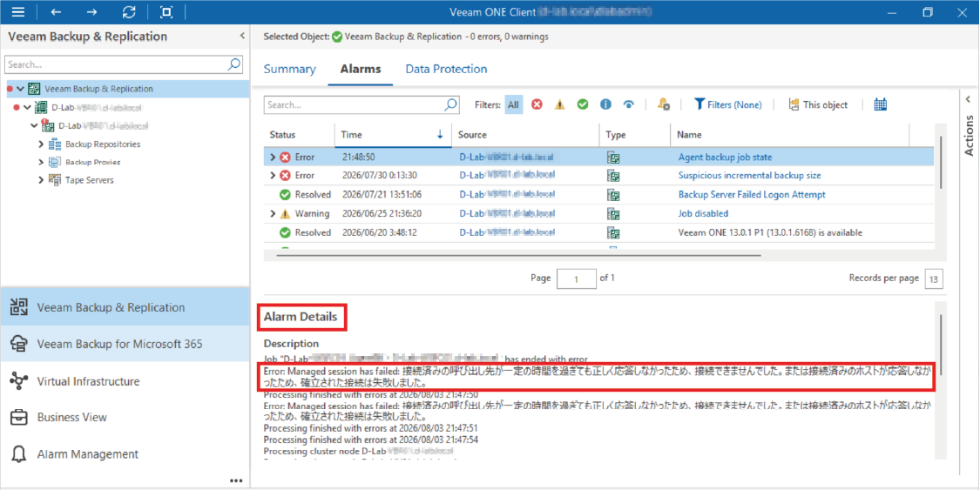This screenshot has height=490, width=980.
Task: Click the magnifier in inventory search
Action: pyautogui.click(x=234, y=64)
